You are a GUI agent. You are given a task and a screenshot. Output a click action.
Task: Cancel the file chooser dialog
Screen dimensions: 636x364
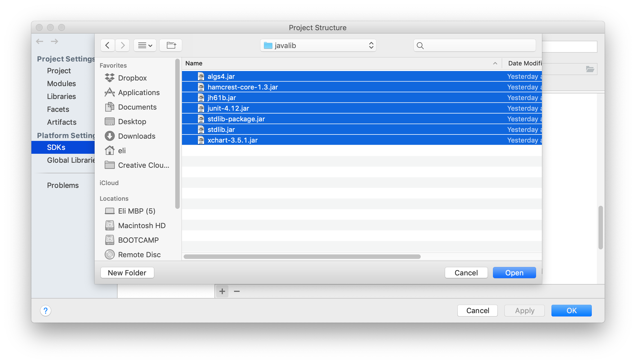466,273
